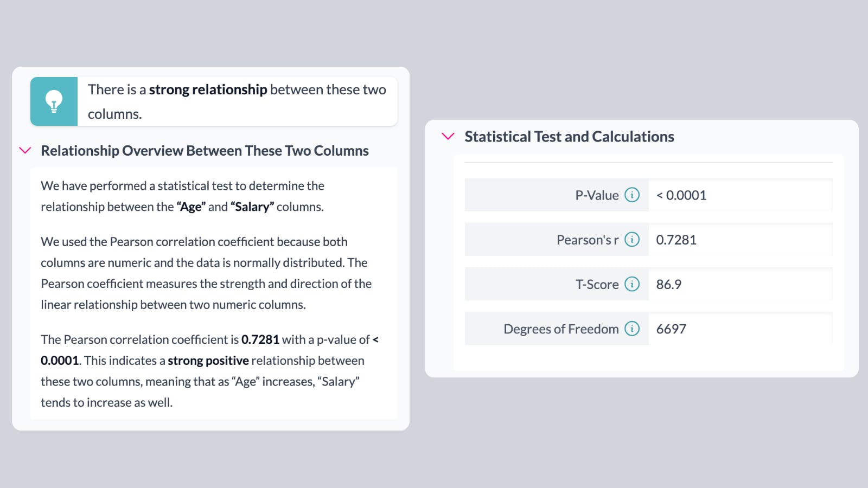Open the P-Value info icon
Screen dimensions: 868x488
pyautogui.click(x=632, y=195)
